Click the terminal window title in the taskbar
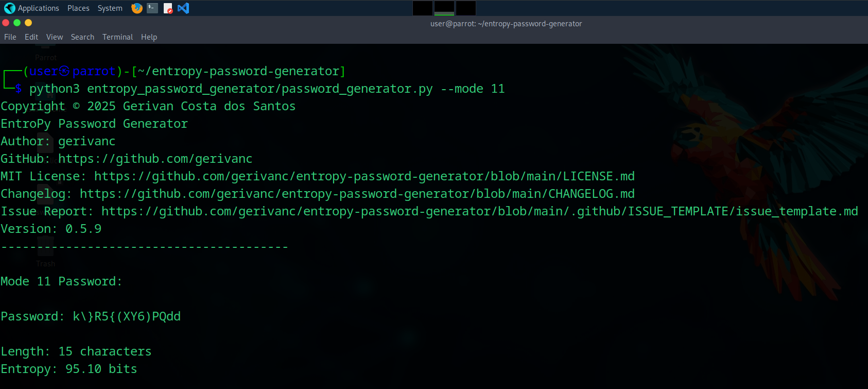 pos(506,23)
